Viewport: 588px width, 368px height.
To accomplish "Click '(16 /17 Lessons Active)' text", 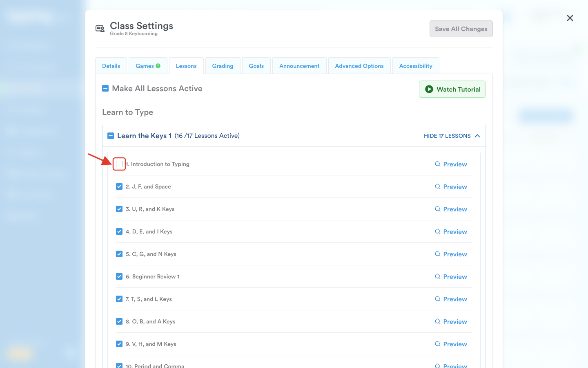I will 207,136.
